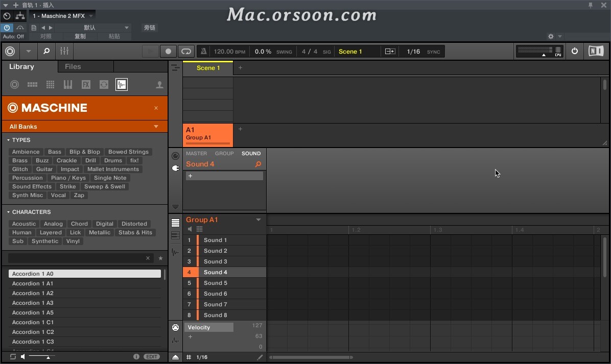Open the All Banks dropdown
Image resolution: width=611 pixels, height=364 pixels.
(85, 127)
